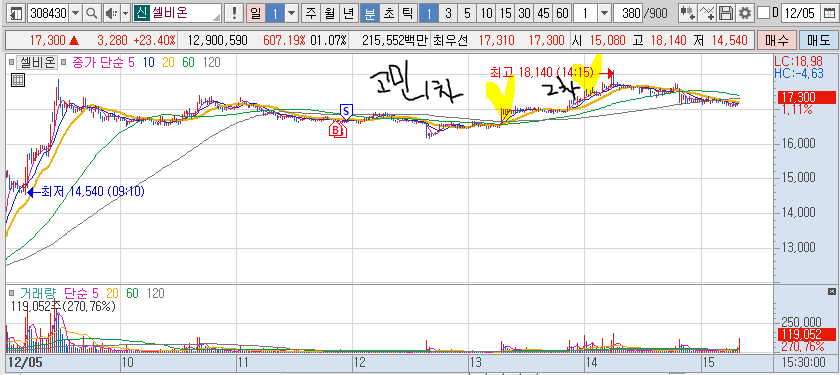Expand the sound options dropdown arrow
Image resolution: width=840 pixels, height=375 pixels.
click(x=125, y=13)
